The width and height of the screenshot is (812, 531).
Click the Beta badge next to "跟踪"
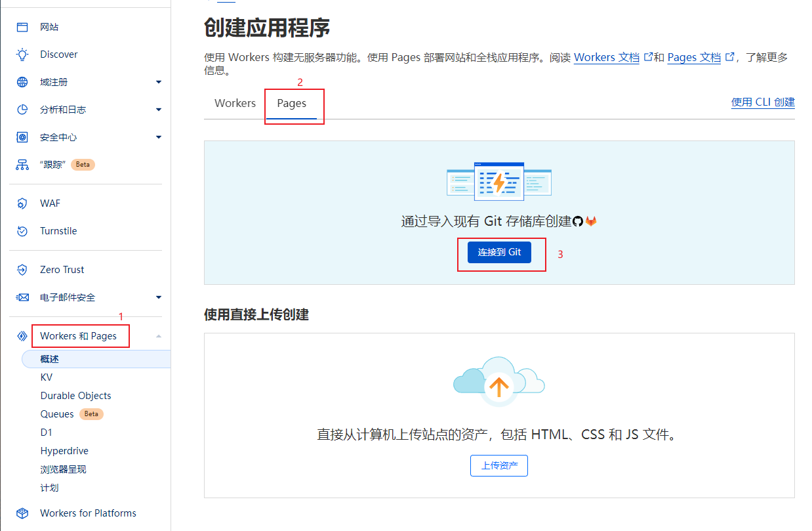[83, 165]
